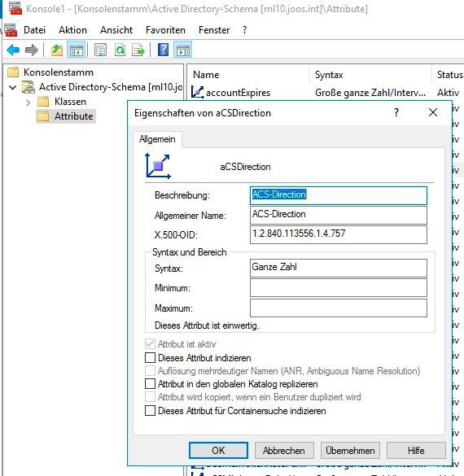Click the Konsole1 title bar application icon
The height and width of the screenshot is (476, 464).
coord(15,8)
